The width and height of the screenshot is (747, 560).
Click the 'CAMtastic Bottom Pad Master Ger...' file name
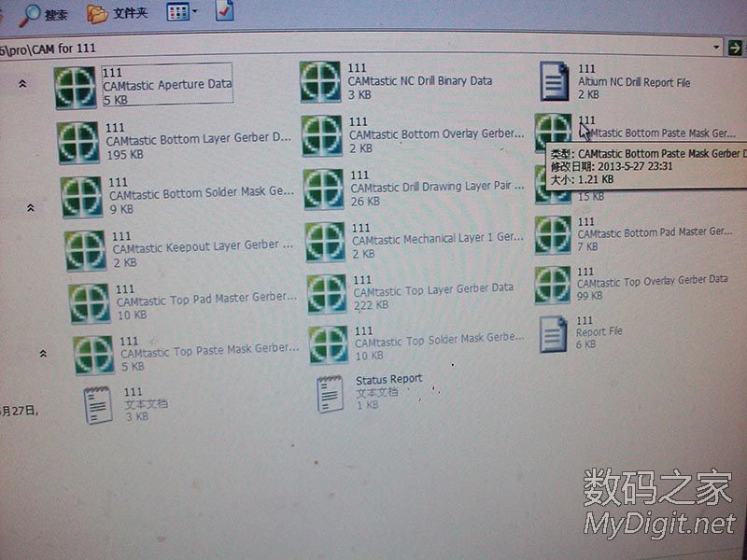655,232
